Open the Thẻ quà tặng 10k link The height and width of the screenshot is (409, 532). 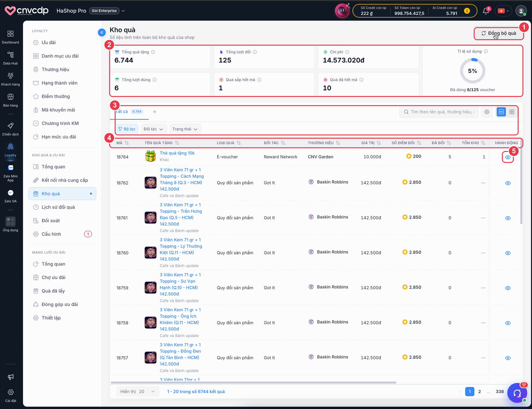click(177, 153)
